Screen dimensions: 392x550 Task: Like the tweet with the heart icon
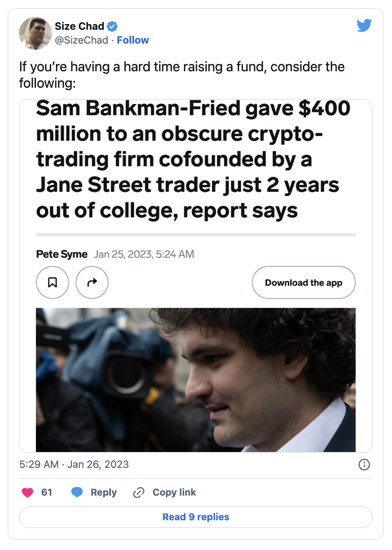click(x=28, y=493)
